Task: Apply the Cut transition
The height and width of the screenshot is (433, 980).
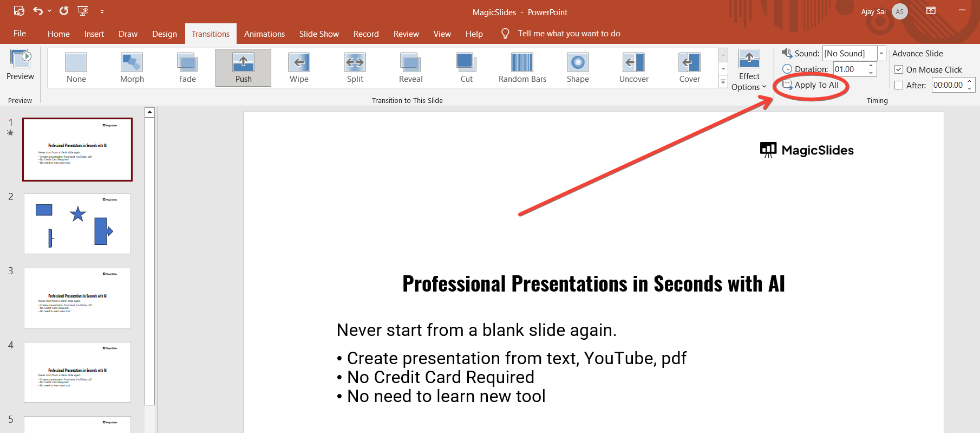Action: (x=466, y=68)
